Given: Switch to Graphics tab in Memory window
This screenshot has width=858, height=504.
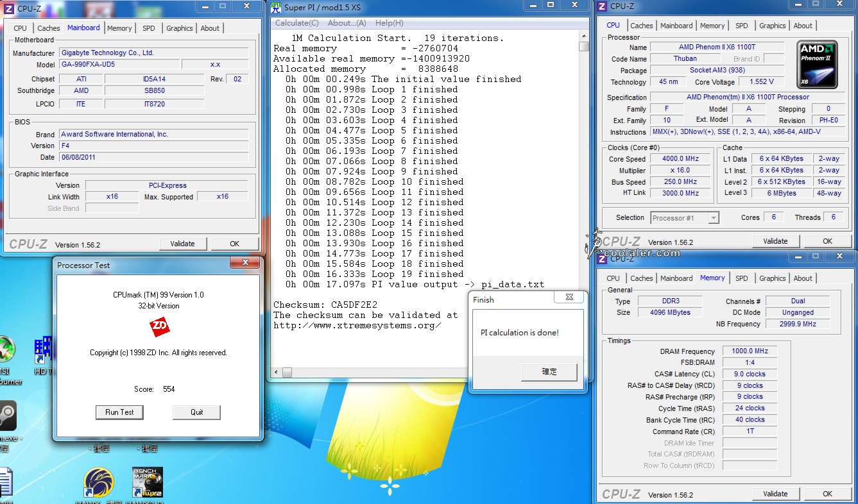Looking at the screenshot, I should pyautogui.click(x=773, y=278).
